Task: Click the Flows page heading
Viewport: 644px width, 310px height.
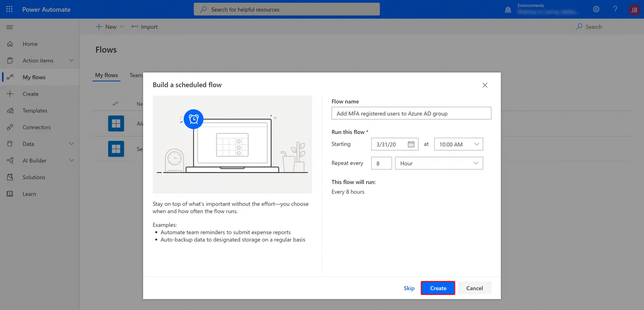Action: pos(106,50)
